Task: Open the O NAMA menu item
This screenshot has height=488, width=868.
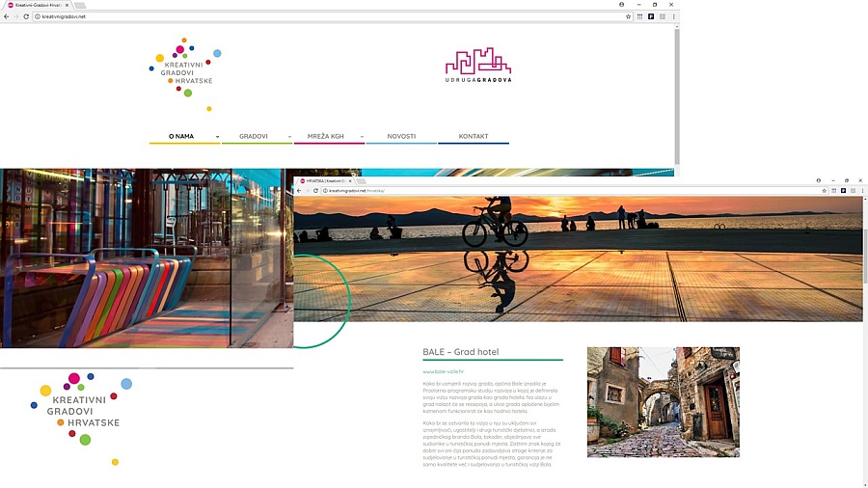Action: pos(181,136)
